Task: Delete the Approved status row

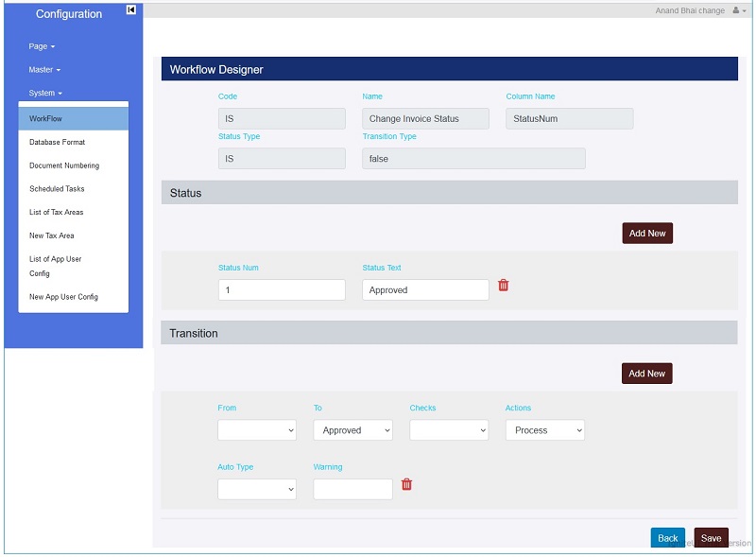Action: (x=503, y=286)
